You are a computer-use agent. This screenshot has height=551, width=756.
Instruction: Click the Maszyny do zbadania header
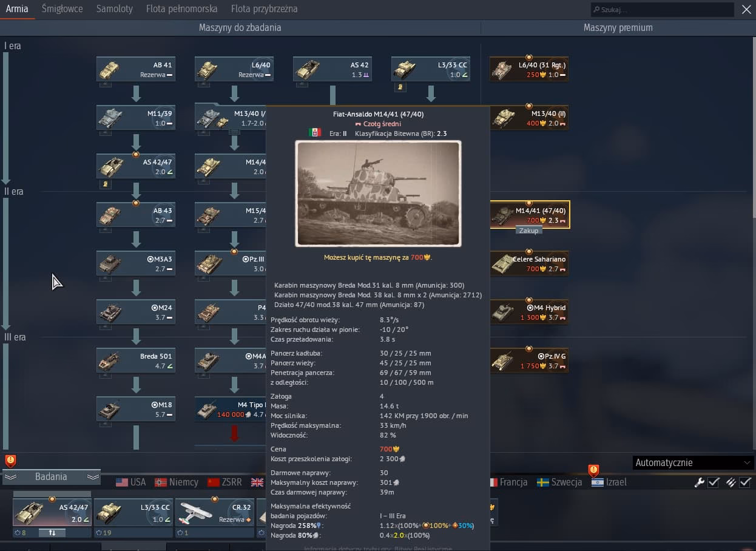pos(240,28)
